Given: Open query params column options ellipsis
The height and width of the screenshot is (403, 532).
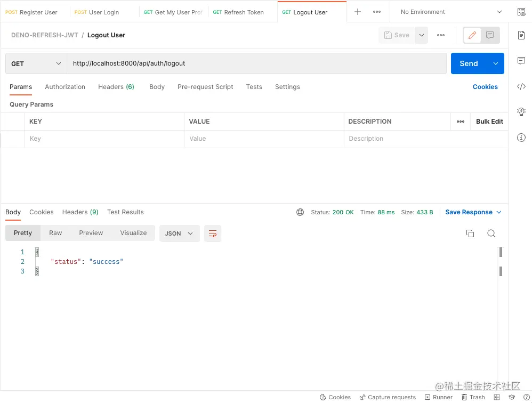Looking at the screenshot, I should click(461, 122).
